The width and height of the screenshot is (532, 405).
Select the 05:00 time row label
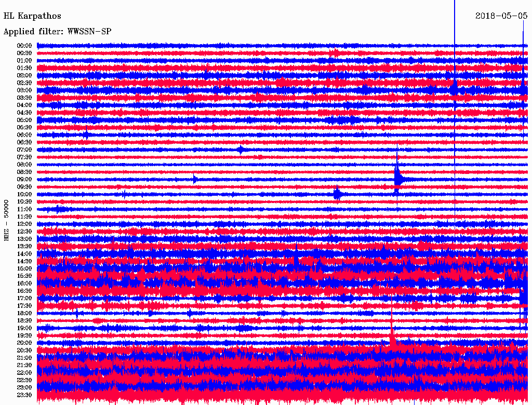point(24,120)
